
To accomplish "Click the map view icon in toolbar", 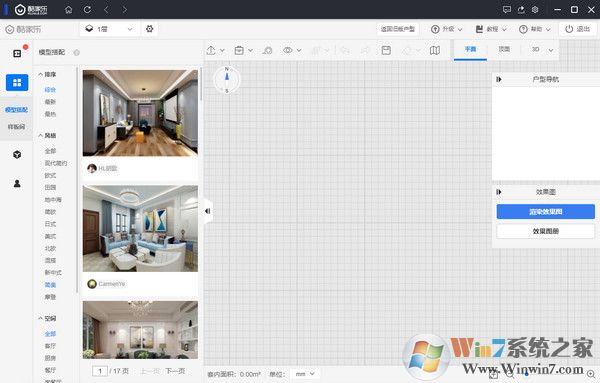I will pos(435,50).
